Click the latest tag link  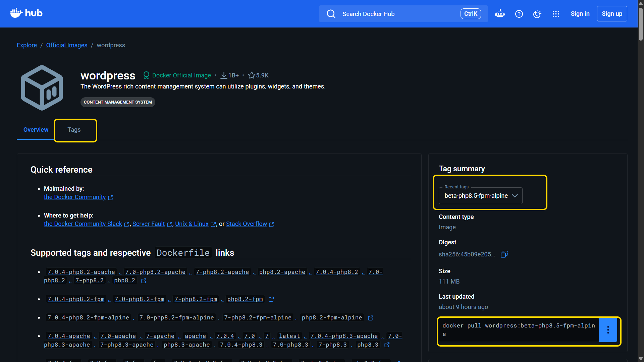click(289, 336)
